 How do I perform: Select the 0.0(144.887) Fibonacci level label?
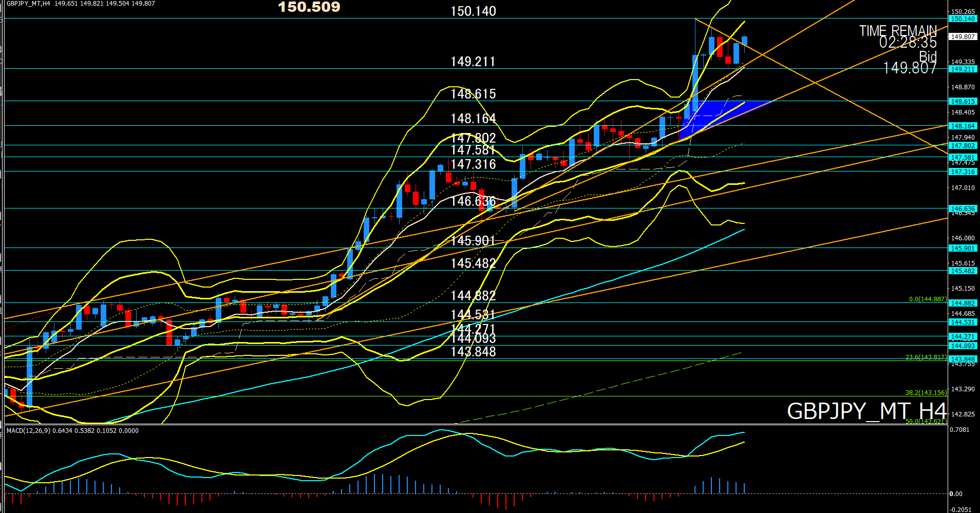click(928, 299)
